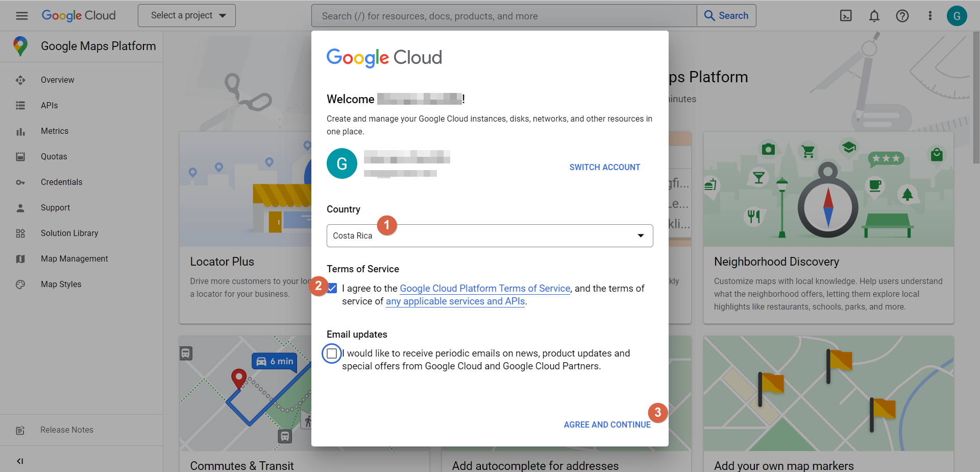Click the magnifier icon in Search button

point(709,16)
